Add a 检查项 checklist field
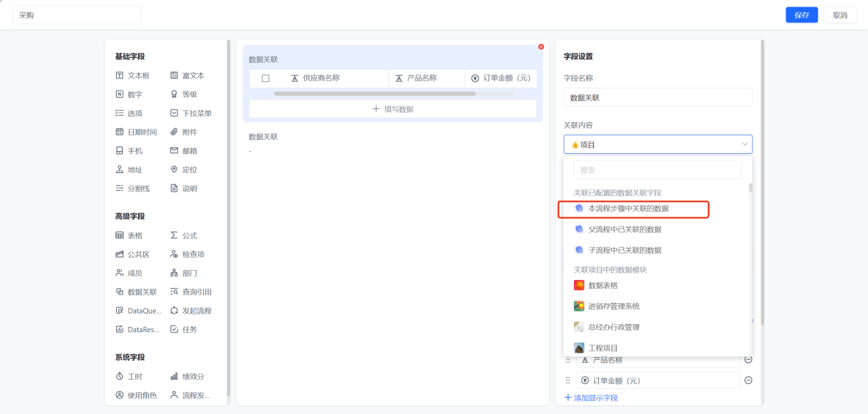Viewport: 868px width, 414px height. click(188, 254)
